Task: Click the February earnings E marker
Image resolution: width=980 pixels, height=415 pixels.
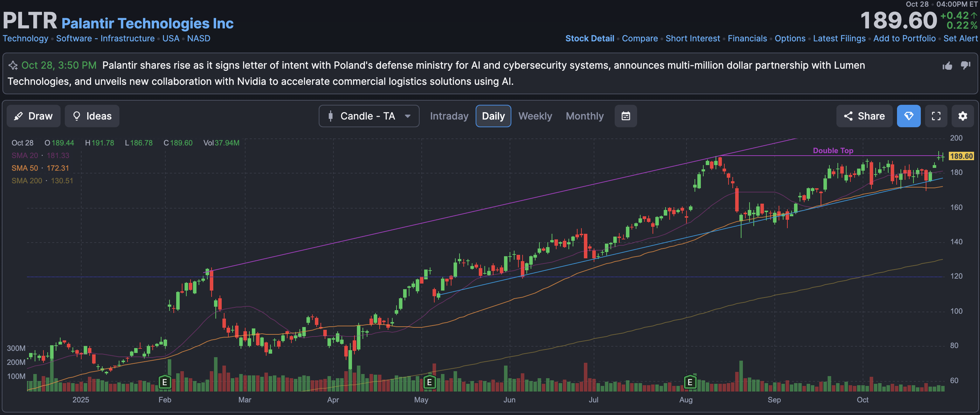Action: pyautogui.click(x=164, y=382)
